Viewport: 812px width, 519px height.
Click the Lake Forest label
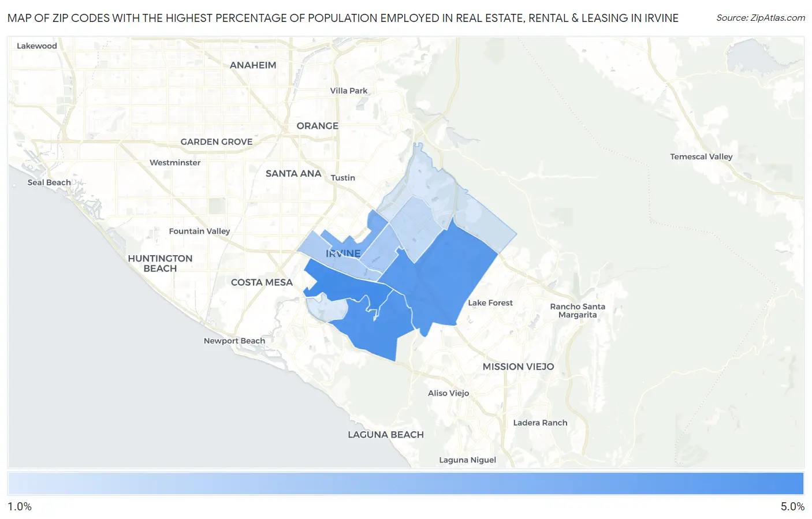point(490,303)
